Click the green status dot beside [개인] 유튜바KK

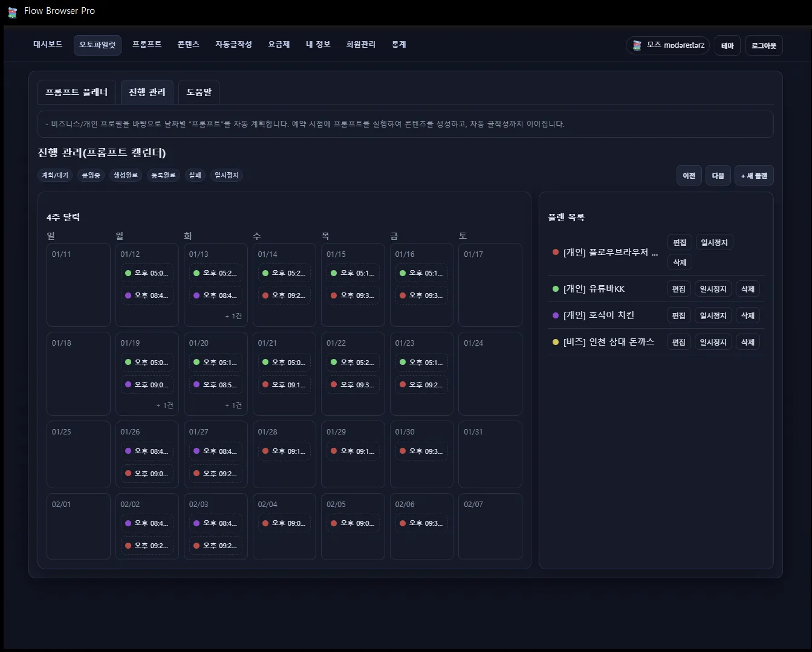pos(555,289)
